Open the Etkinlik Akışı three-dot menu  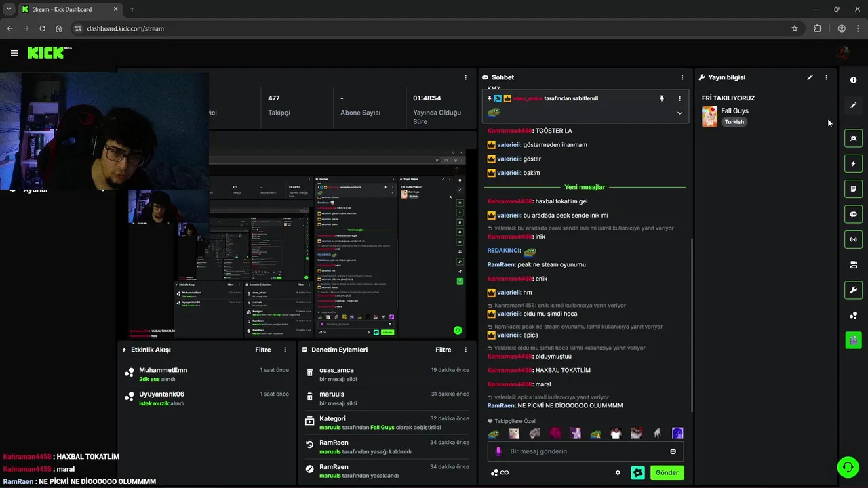coord(285,350)
